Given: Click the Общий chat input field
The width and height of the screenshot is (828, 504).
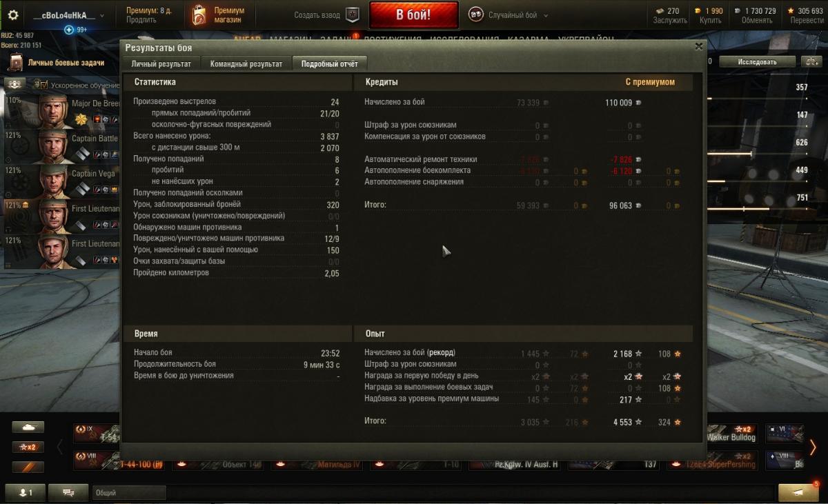Looking at the screenshot, I should [130, 493].
